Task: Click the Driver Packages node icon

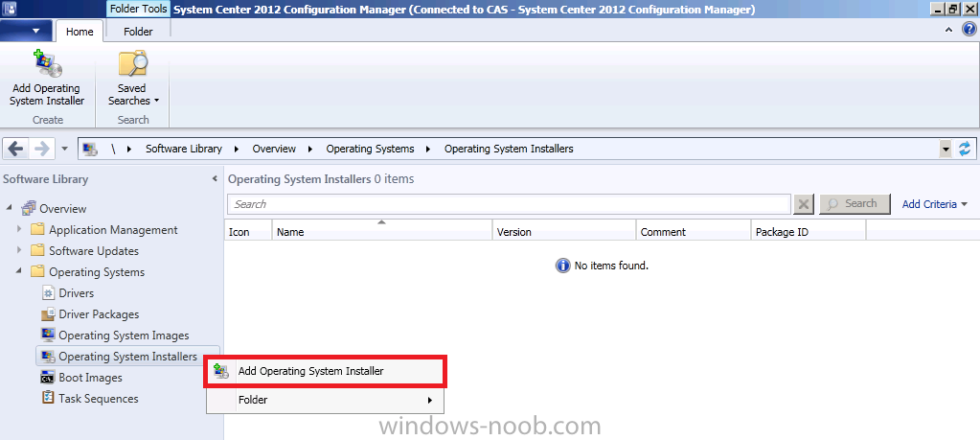Action: coord(48,313)
